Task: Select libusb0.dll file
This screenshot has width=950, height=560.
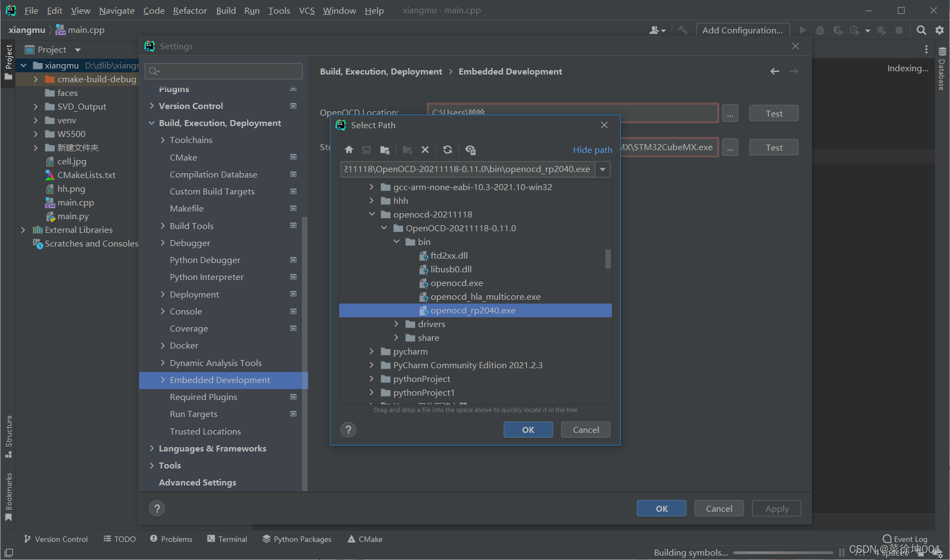Action: 451,269
